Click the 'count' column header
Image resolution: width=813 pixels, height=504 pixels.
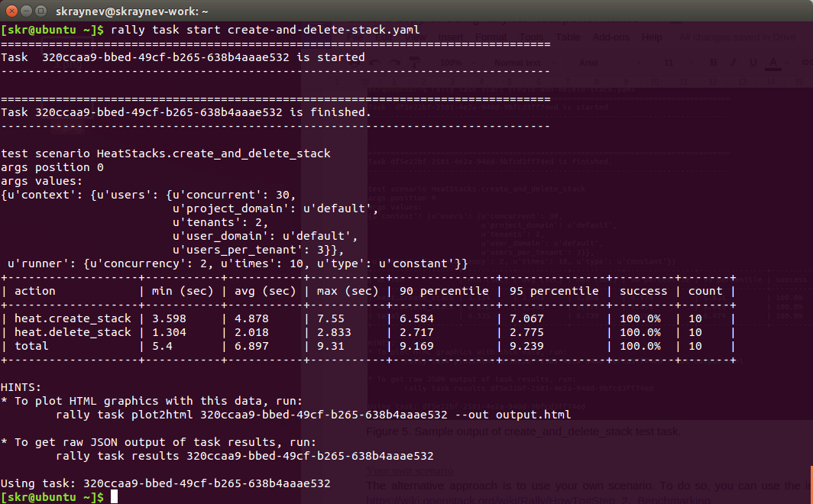click(705, 291)
